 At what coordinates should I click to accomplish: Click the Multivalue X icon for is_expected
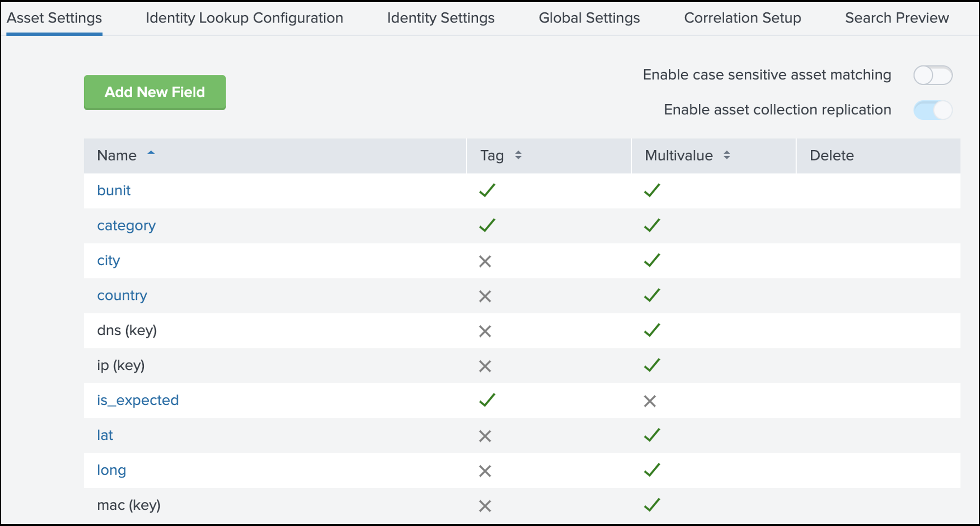649,401
